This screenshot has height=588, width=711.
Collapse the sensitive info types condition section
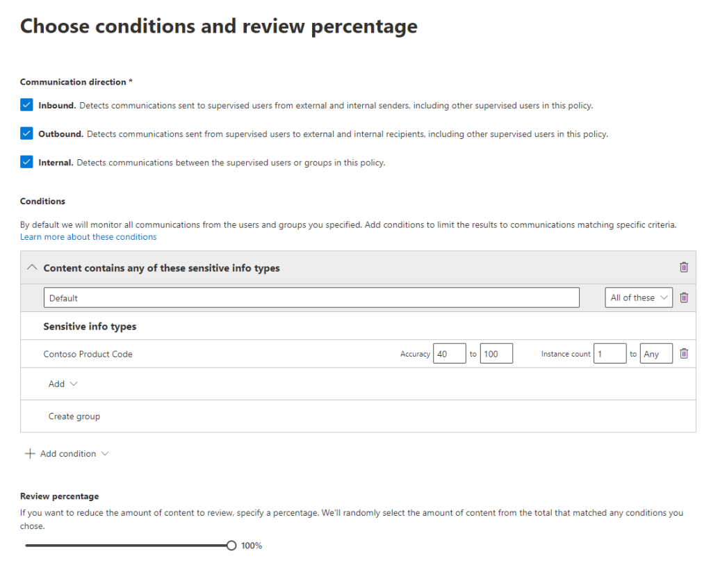coord(31,268)
